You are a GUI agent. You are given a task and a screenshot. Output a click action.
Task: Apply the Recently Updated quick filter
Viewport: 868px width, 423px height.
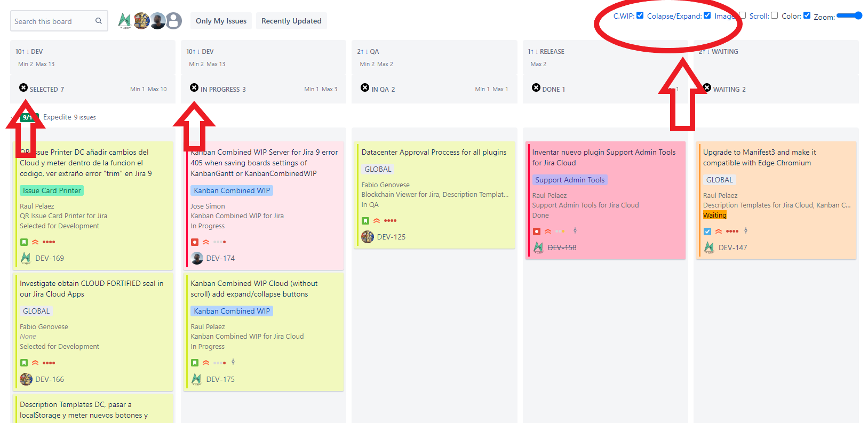[x=291, y=21]
